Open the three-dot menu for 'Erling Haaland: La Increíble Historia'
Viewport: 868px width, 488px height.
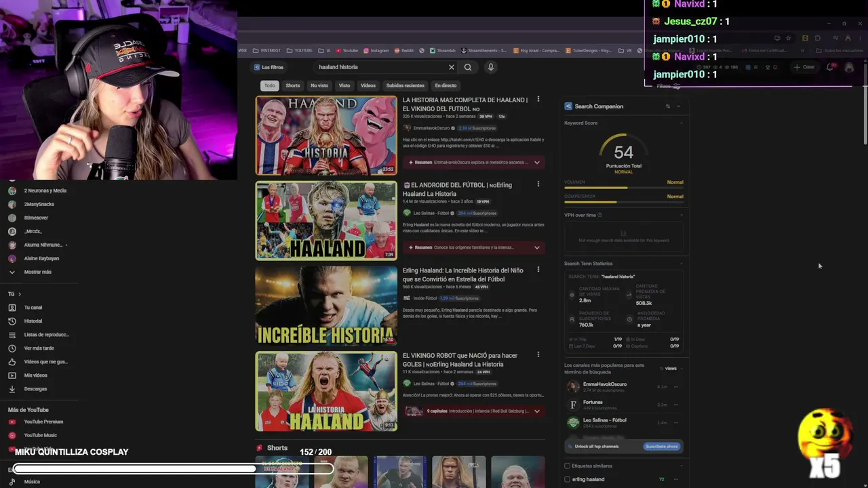[538, 270]
